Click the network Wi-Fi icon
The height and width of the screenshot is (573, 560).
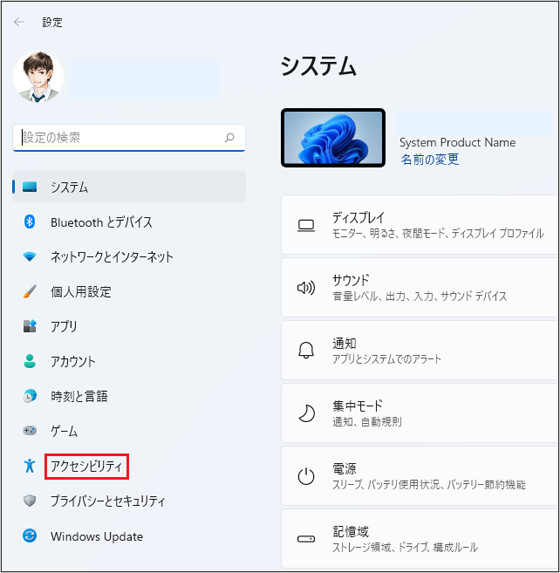tap(30, 257)
